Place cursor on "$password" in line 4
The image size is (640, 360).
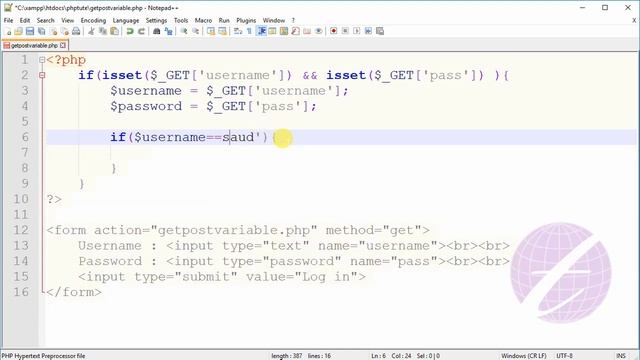[x=146, y=107]
